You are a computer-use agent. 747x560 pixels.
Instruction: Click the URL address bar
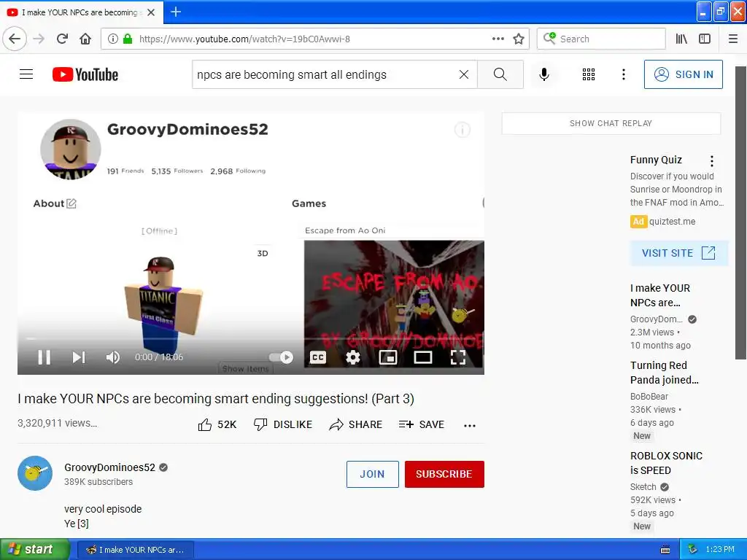(x=314, y=39)
